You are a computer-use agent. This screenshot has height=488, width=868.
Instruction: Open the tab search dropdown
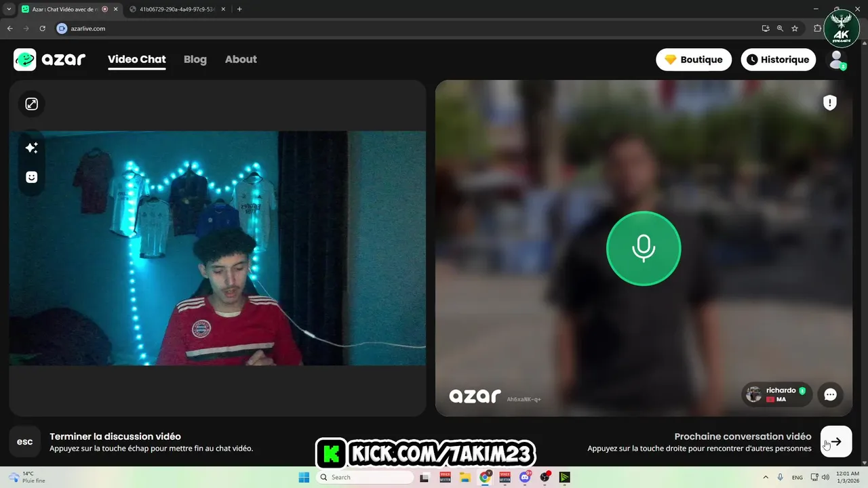click(9, 9)
